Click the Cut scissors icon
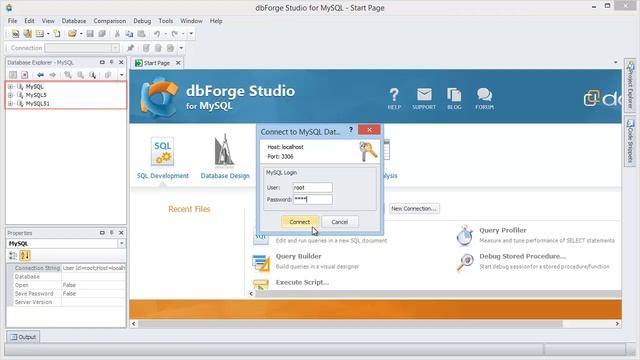640x360 pixels. [x=118, y=34]
